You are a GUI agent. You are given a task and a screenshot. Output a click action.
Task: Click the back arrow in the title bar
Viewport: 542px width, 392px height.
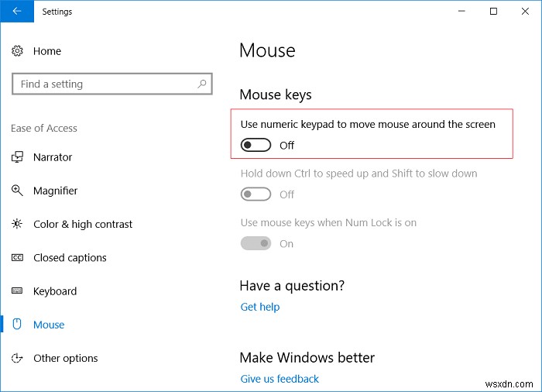pyautogui.click(x=17, y=12)
